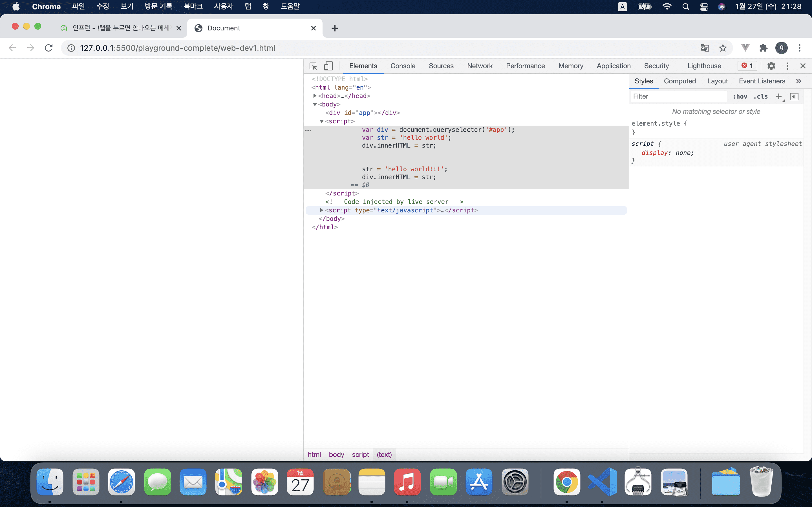The width and height of the screenshot is (812, 507).
Task: Toggle the :hov element state panel
Action: point(740,97)
